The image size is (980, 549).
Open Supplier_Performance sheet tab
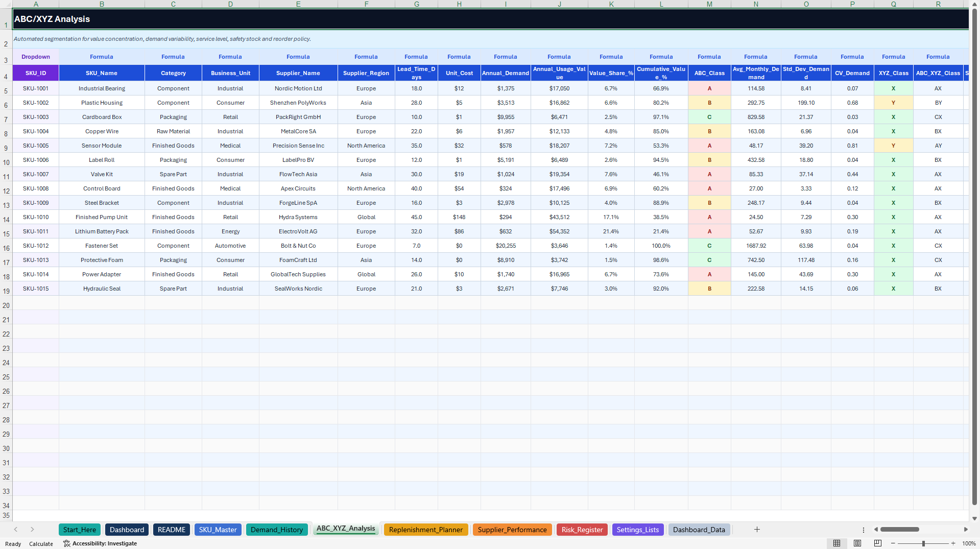click(x=512, y=530)
